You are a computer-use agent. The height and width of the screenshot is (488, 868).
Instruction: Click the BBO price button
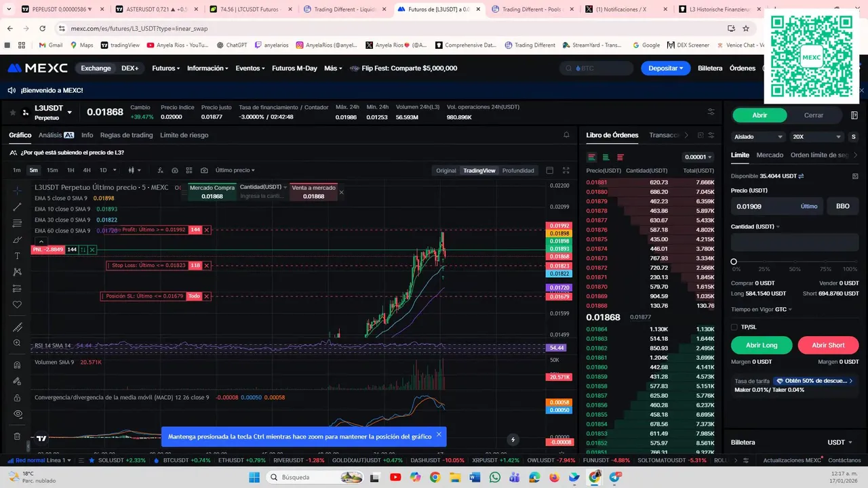[x=843, y=206]
